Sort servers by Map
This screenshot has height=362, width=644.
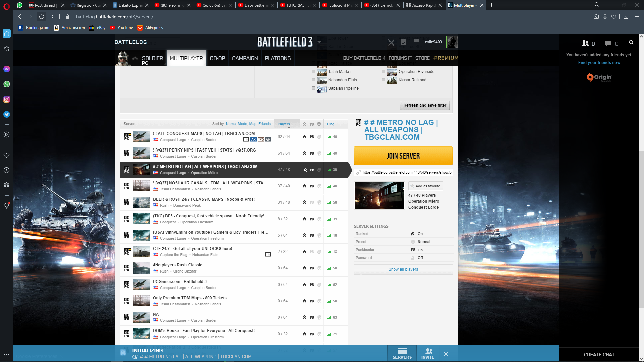[253, 124]
